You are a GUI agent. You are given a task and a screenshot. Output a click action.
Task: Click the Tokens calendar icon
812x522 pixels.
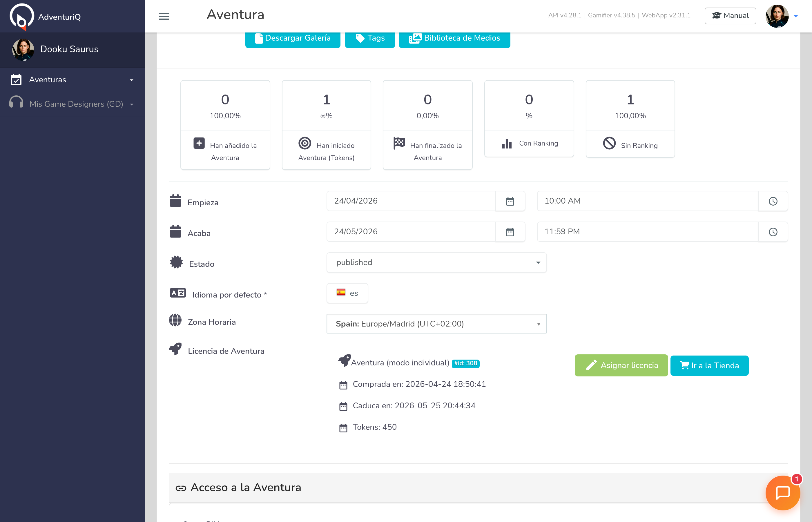tap(343, 428)
